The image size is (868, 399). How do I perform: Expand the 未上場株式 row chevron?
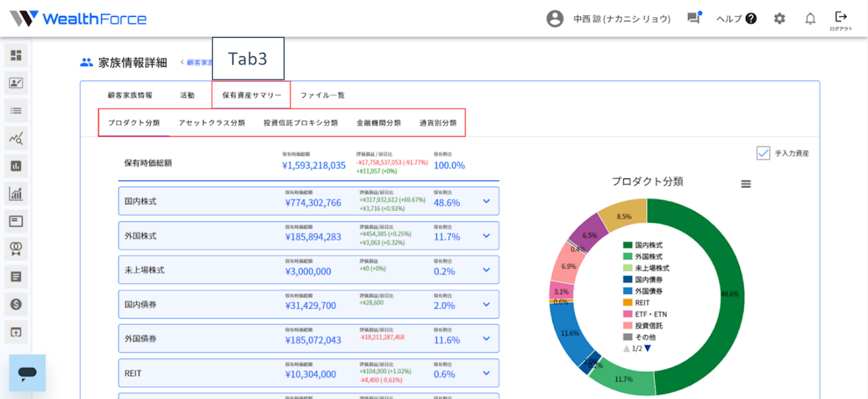click(x=487, y=270)
